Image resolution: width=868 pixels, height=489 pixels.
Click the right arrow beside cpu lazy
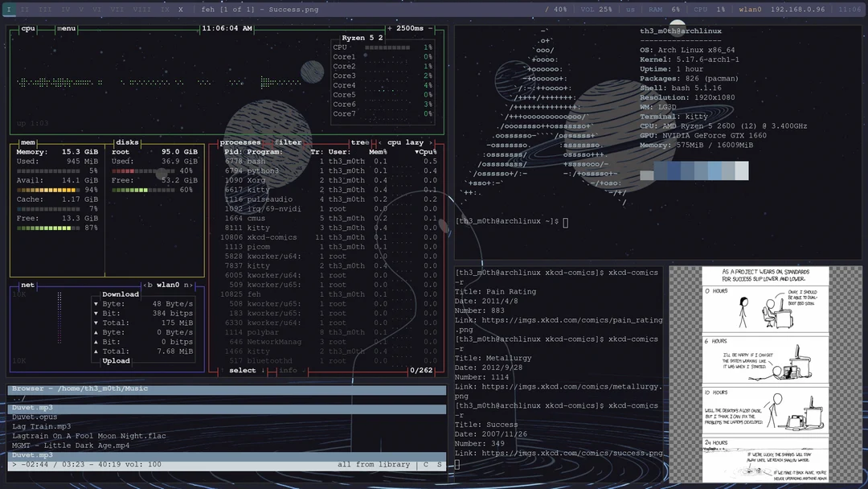(431, 142)
